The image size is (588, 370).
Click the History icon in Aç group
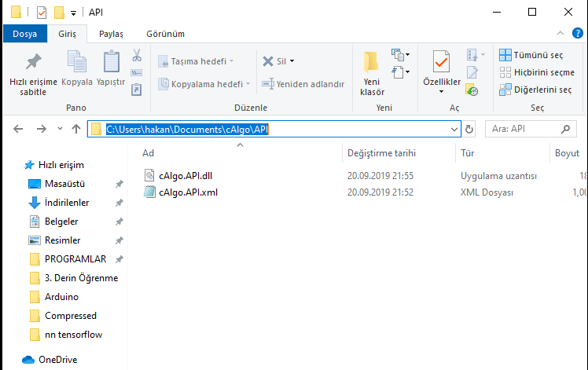(x=472, y=90)
